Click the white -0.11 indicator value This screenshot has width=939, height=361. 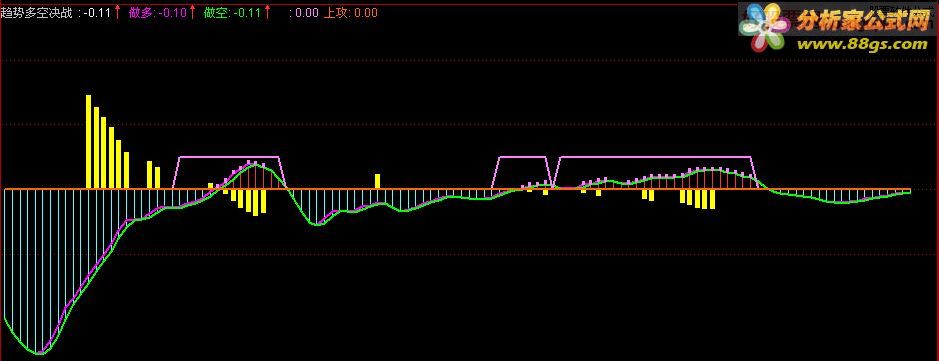98,13
